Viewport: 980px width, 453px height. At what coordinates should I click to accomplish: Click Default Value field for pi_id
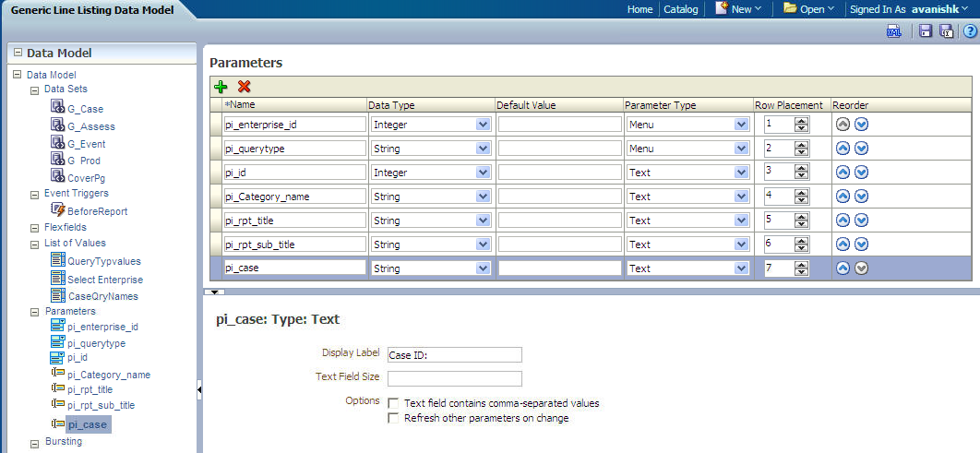[x=559, y=172]
